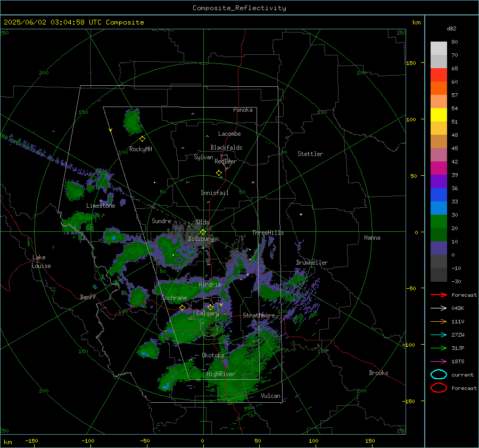Click the yellow diamond marker south of RedDeer

pos(219,173)
